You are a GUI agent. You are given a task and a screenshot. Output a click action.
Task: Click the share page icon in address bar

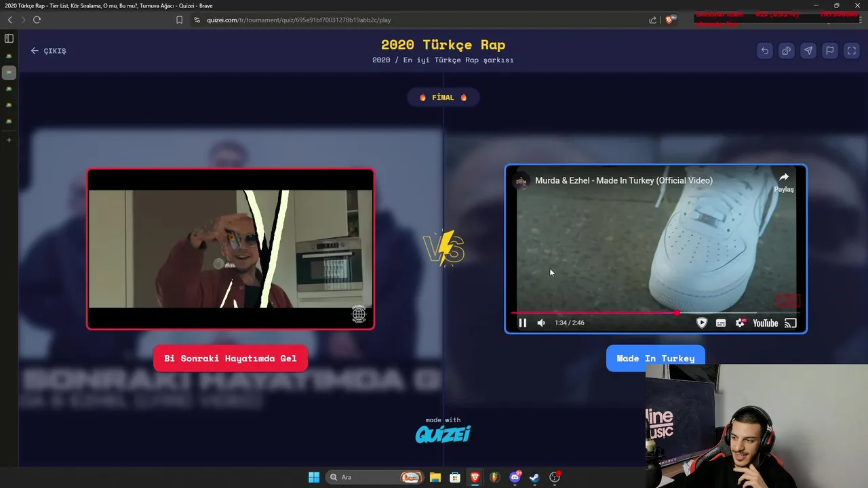(x=652, y=20)
